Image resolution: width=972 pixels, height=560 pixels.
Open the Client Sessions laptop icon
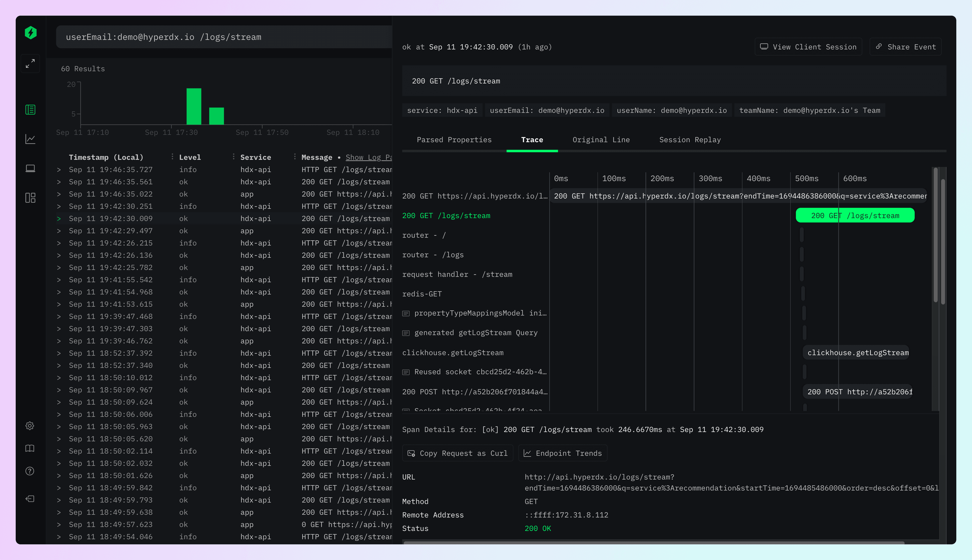(30, 168)
